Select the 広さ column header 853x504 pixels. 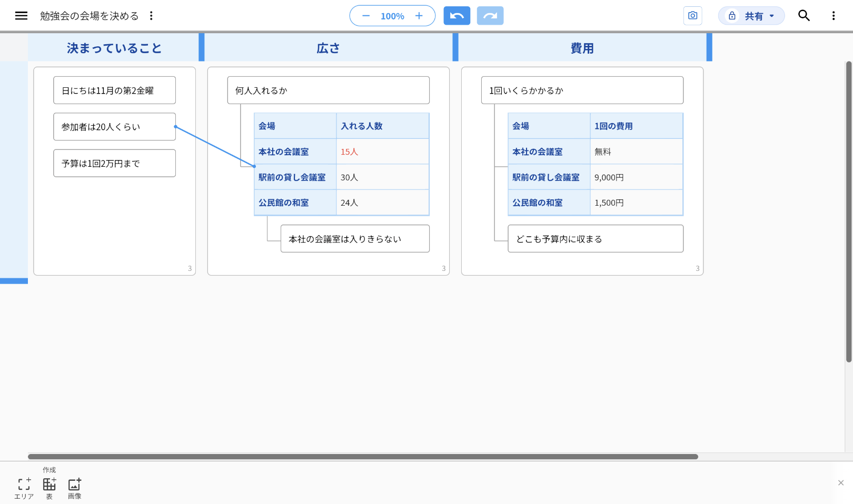coord(329,48)
